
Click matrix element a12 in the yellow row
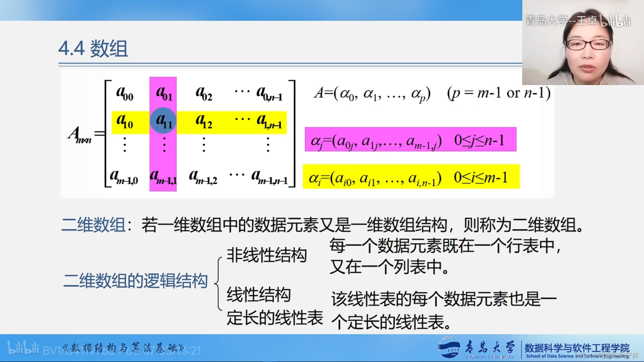[x=204, y=121]
